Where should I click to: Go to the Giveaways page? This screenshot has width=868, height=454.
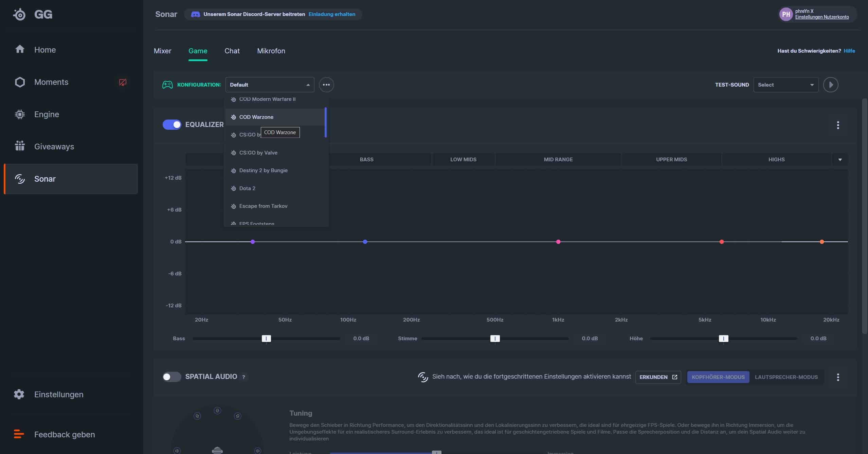click(54, 147)
